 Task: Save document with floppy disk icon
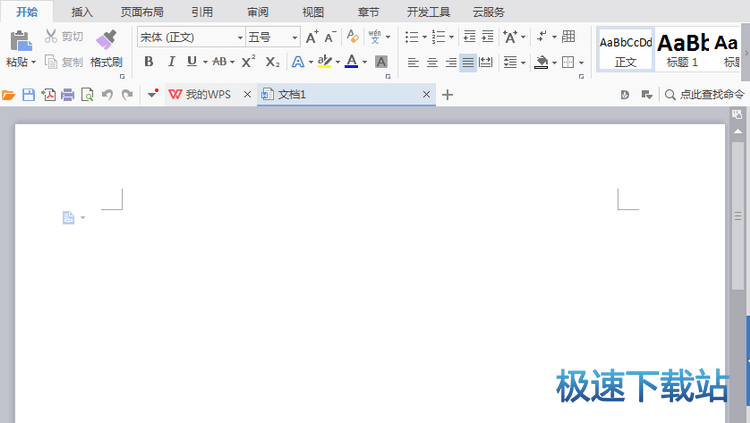[29, 95]
